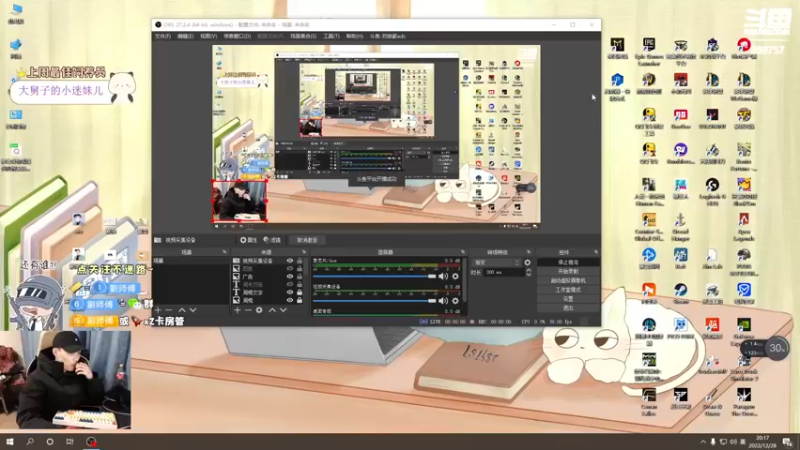This screenshot has width=800, height=450.
Task: Toggle lock on 视频采集设备 source
Action: (299, 261)
